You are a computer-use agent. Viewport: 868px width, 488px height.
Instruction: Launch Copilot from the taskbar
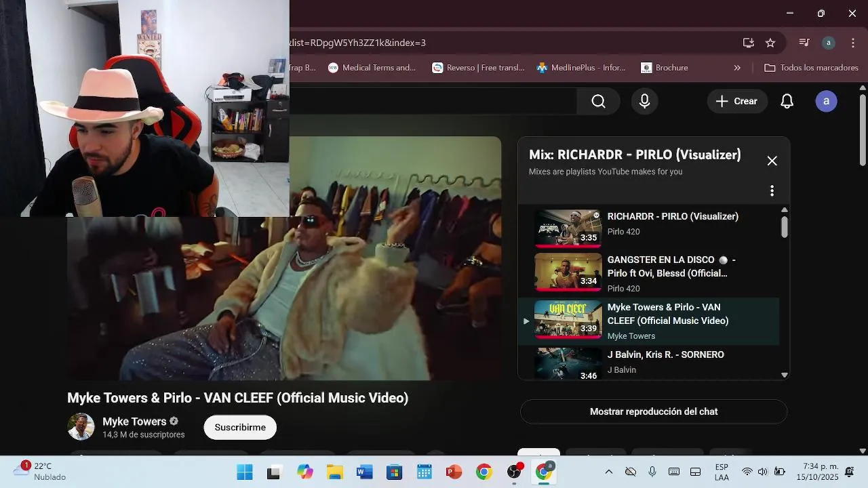point(304,472)
